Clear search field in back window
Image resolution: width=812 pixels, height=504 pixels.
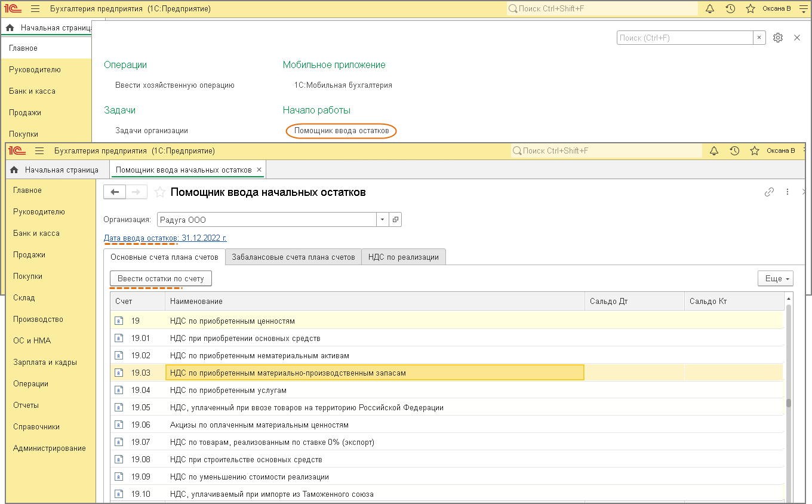759,38
